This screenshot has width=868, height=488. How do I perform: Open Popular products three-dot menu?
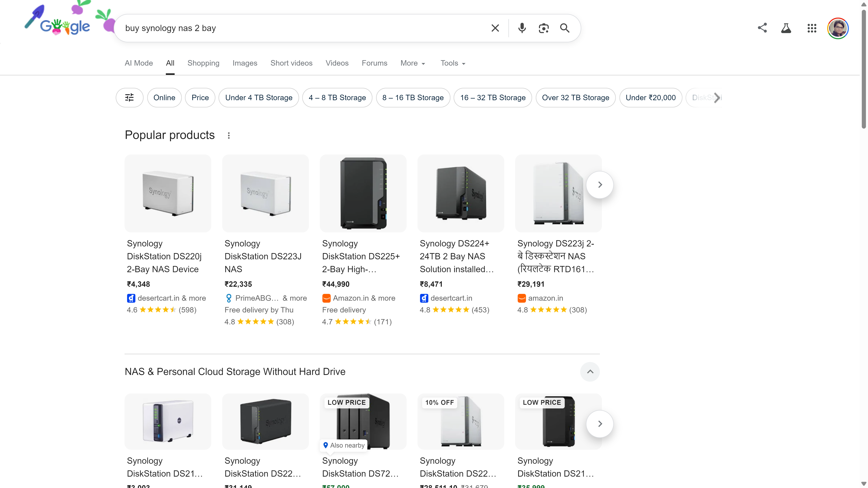coord(229,135)
